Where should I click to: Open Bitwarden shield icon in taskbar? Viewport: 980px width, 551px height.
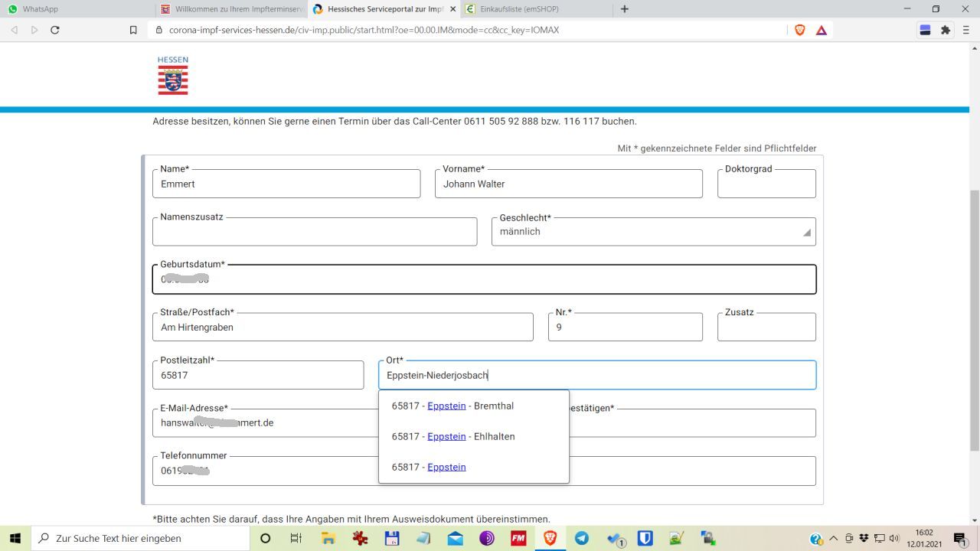(645, 538)
